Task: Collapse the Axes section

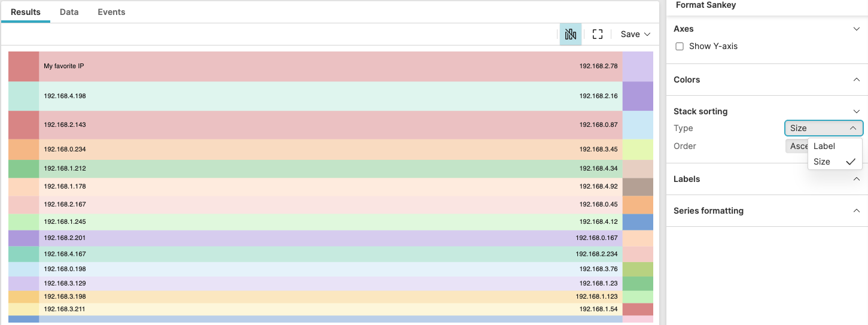Action: pos(857,29)
